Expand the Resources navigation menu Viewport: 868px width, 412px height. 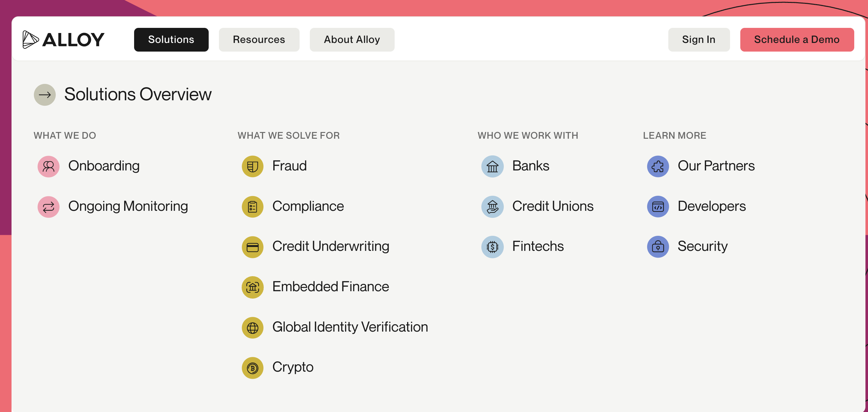coord(259,39)
